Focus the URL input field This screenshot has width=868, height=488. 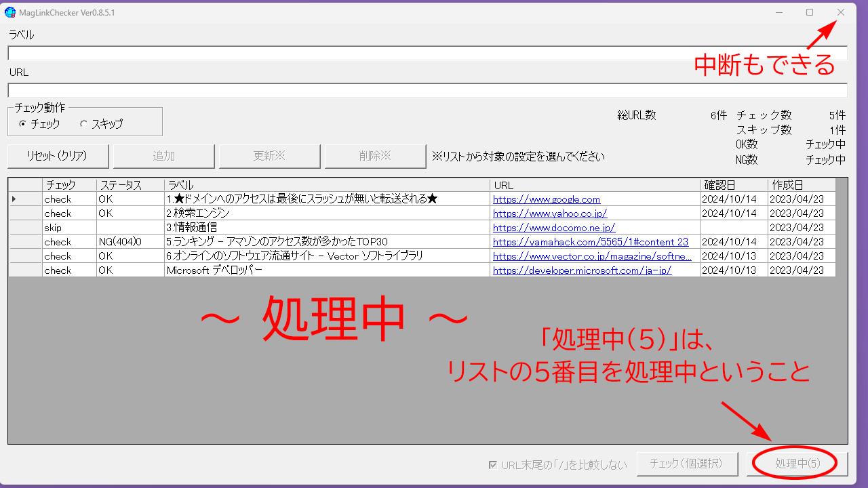pos(428,91)
